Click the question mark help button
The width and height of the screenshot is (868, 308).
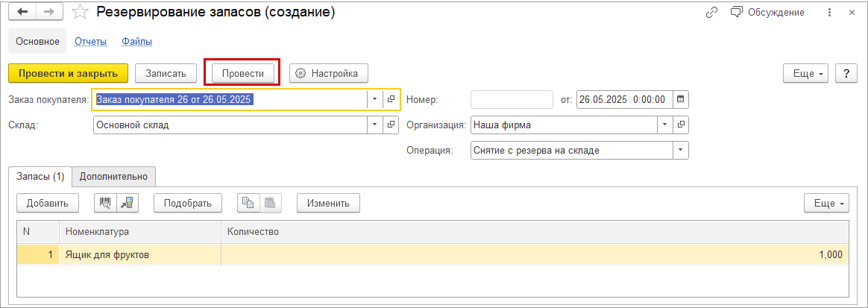845,74
